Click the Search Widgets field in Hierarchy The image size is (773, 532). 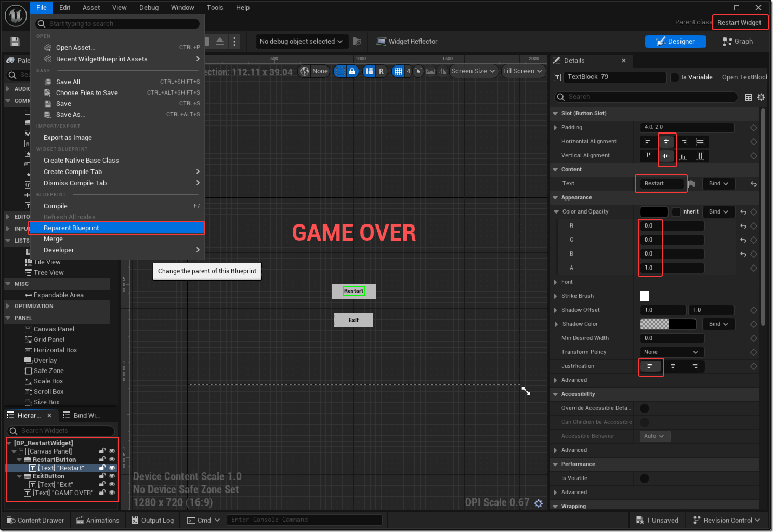click(61, 431)
